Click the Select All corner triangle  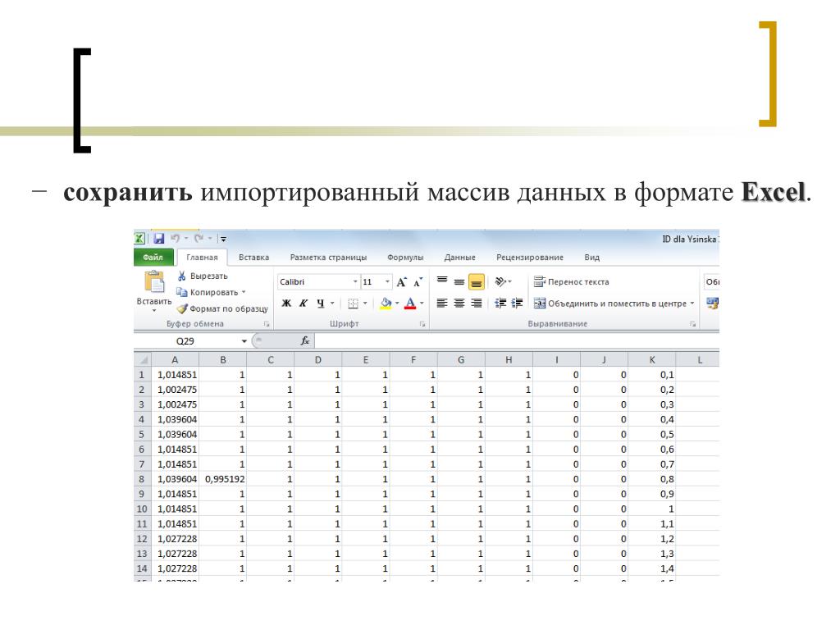tap(143, 359)
